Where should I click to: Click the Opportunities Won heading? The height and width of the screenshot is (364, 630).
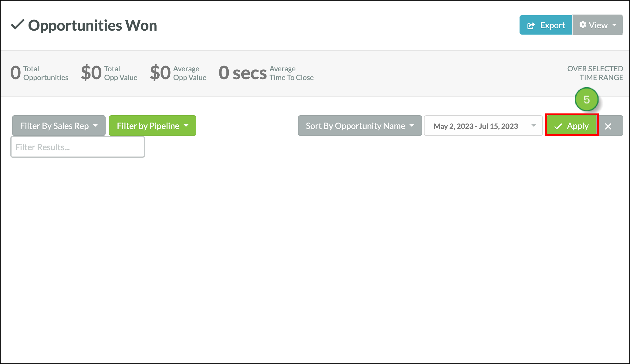(x=93, y=25)
